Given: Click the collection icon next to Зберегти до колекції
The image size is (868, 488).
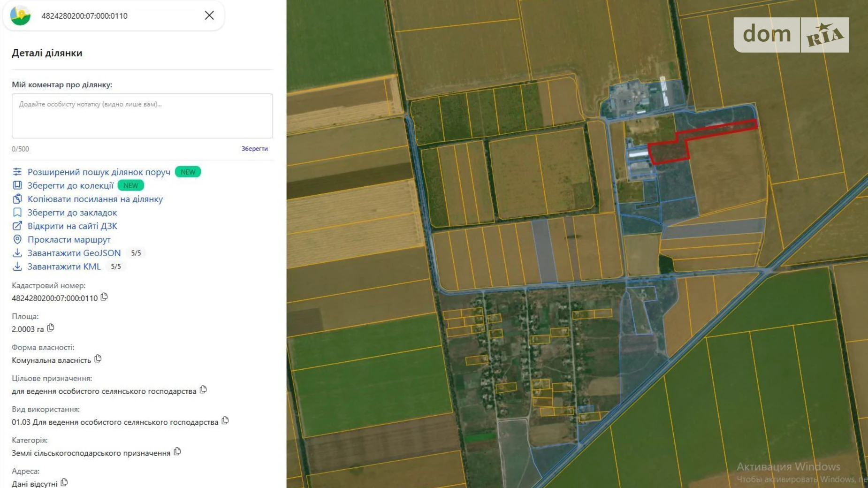Looking at the screenshot, I should pyautogui.click(x=17, y=185).
